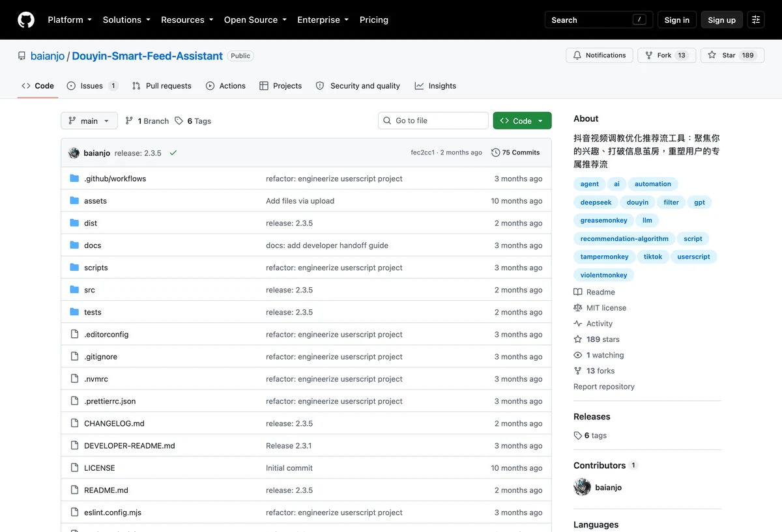This screenshot has height=532, width=782.
Task: Click the Notifications button
Action: pyautogui.click(x=599, y=55)
